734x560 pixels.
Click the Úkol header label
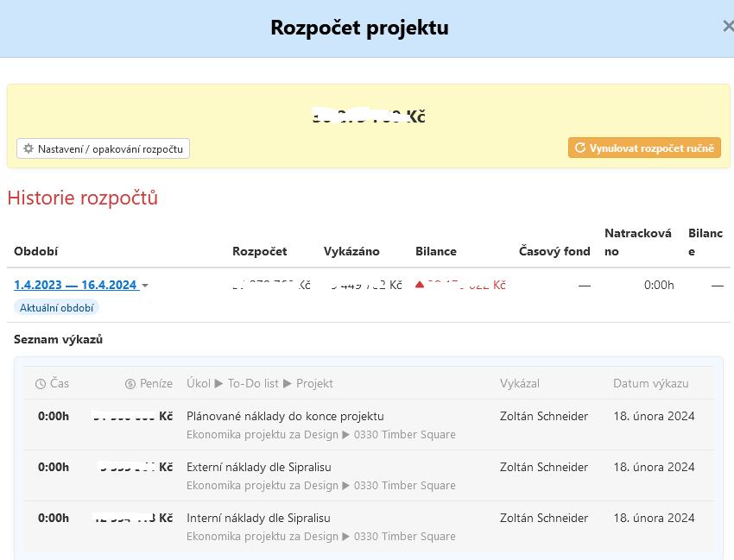(x=199, y=384)
